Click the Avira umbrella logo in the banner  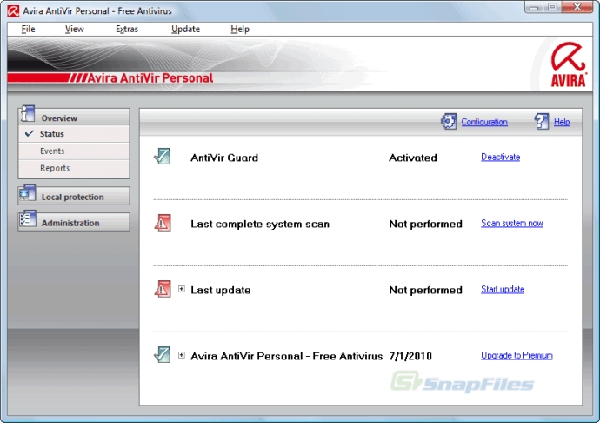(x=568, y=64)
